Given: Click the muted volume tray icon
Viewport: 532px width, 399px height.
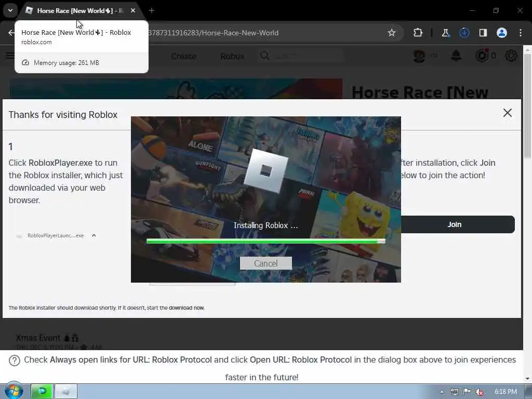Looking at the screenshot, I should tap(480, 392).
